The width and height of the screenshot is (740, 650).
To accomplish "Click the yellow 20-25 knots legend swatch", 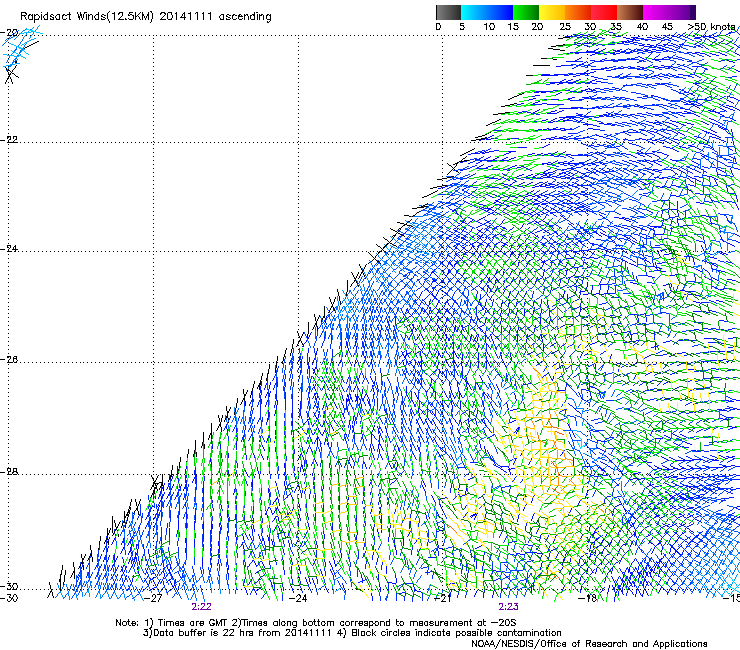I will point(552,12).
